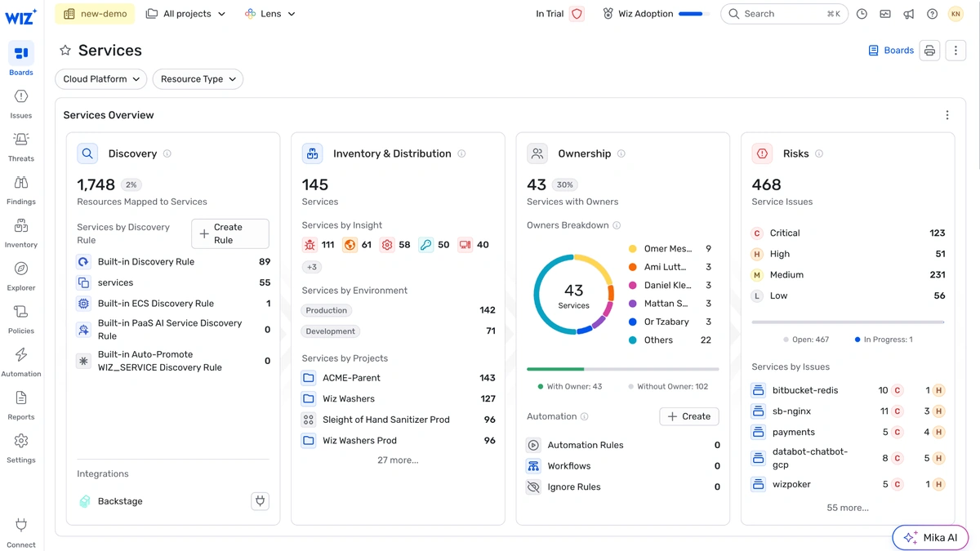Open the Built-in ECS Discovery Rule row
This screenshot has height=551, width=980.
[173, 304]
